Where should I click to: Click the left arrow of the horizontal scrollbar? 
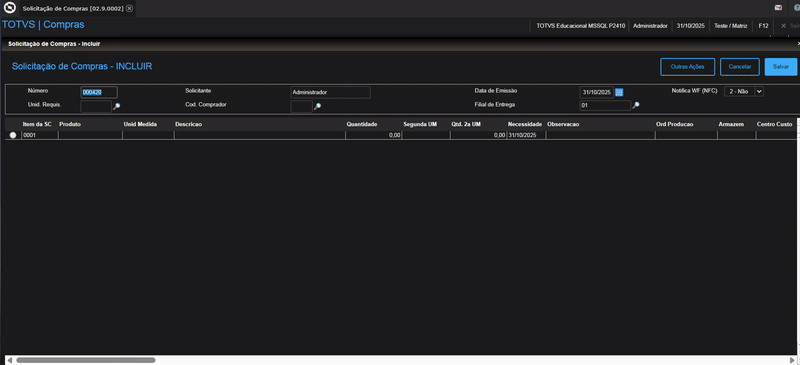[9, 360]
